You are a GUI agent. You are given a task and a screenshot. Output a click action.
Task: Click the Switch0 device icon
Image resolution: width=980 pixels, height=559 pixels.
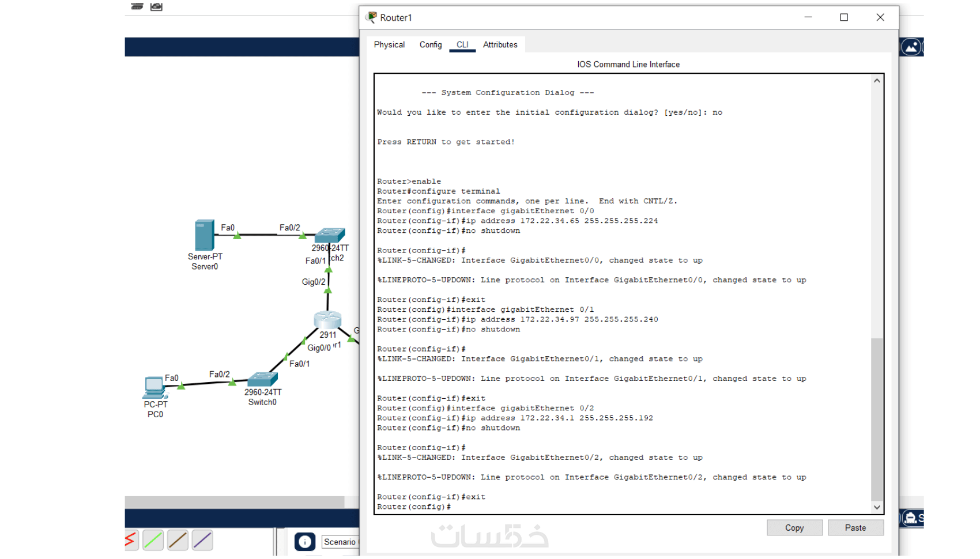[262, 379]
